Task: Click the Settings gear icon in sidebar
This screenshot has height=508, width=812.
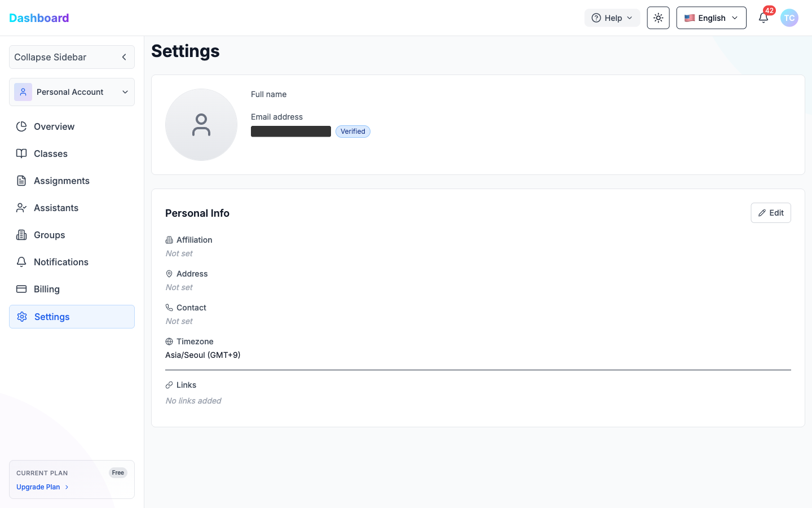Action: 22,317
